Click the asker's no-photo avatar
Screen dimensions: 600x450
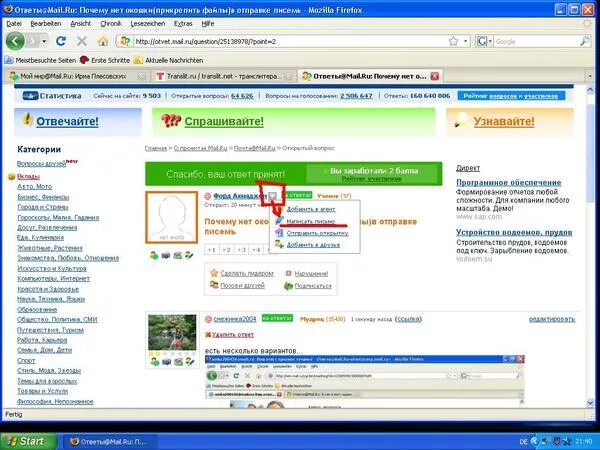point(171,217)
